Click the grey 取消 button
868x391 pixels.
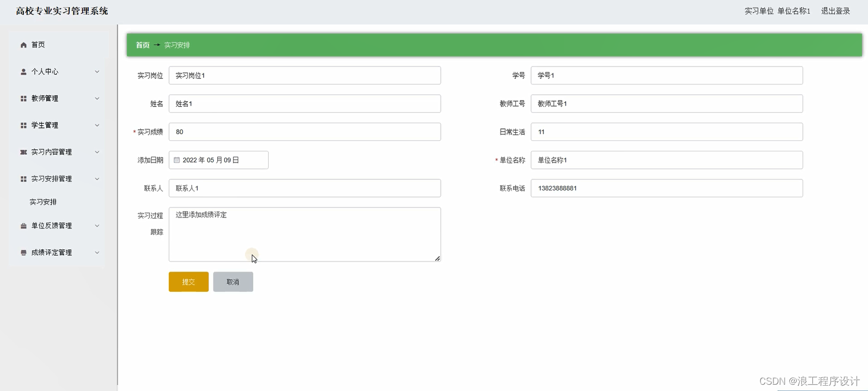point(233,282)
